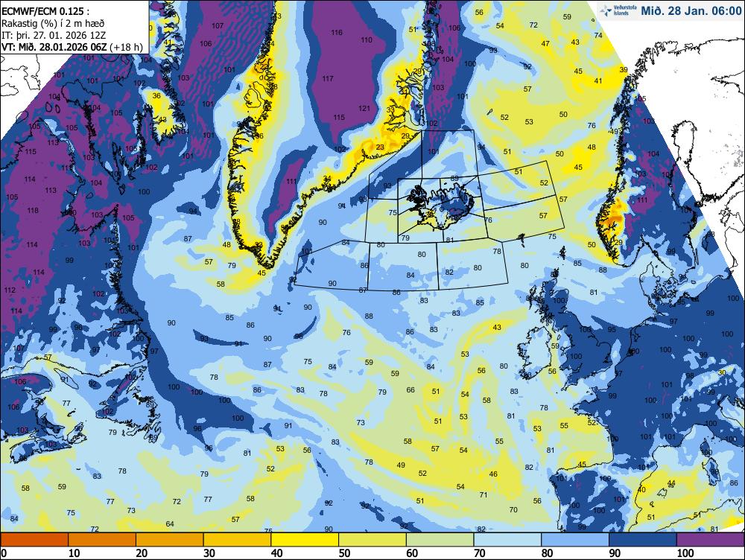
Task: Choose the 60–70 pale green legend swatch
Action: 440,540
